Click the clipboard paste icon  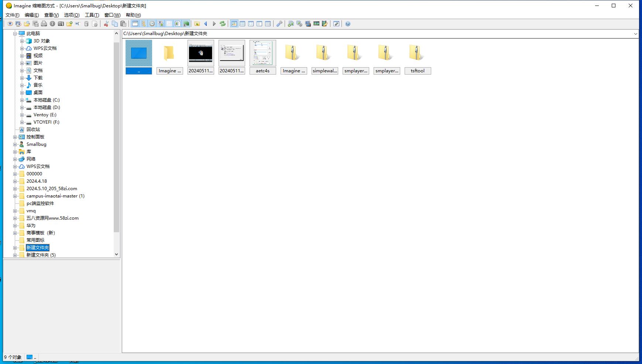123,24
